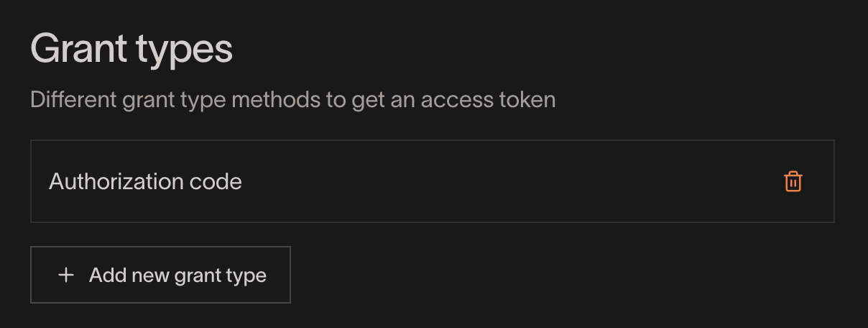Select the Authorization code row

(x=432, y=181)
